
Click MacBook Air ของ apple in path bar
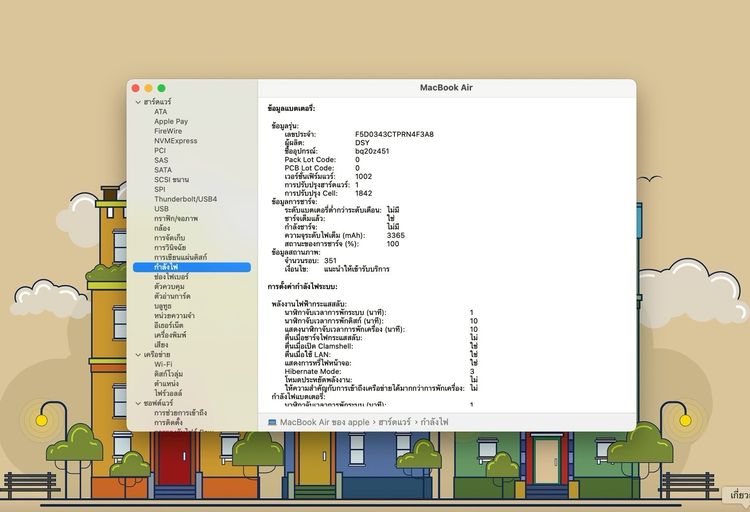[x=323, y=423]
